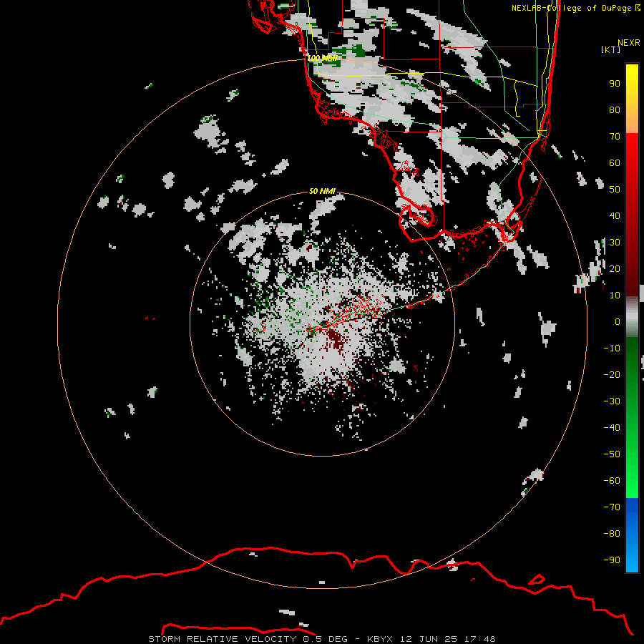Viewport: 644px width, 644px height.
Task: Click the 20 value on velocity scale
Action: [615, 269]
